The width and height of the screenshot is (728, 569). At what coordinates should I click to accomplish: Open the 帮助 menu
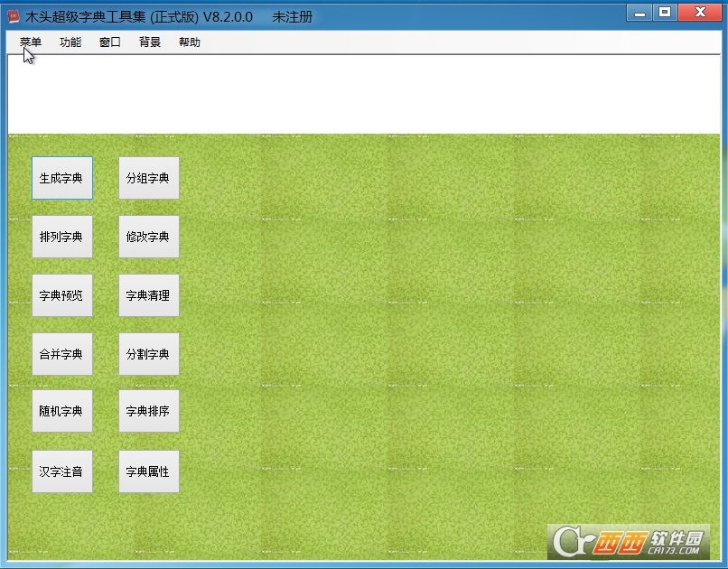pyautogui.click(x=190, y=42)
